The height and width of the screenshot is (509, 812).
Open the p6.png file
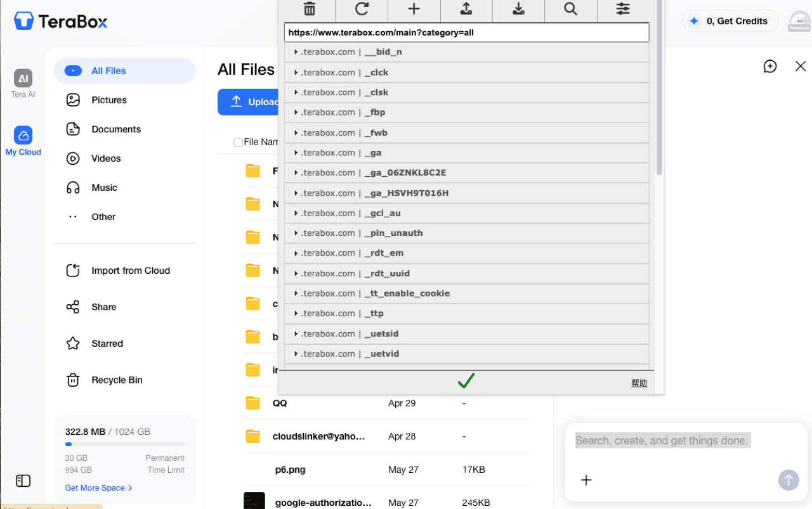290,470
